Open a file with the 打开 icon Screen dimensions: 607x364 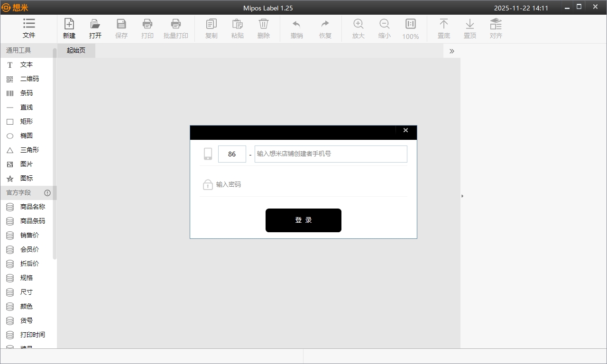point(95,28)
